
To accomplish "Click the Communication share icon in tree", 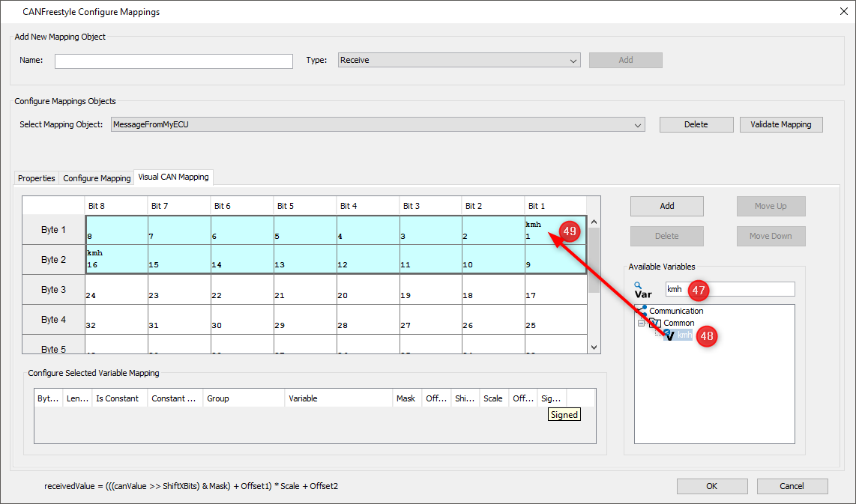I will (x=642, y=310).
